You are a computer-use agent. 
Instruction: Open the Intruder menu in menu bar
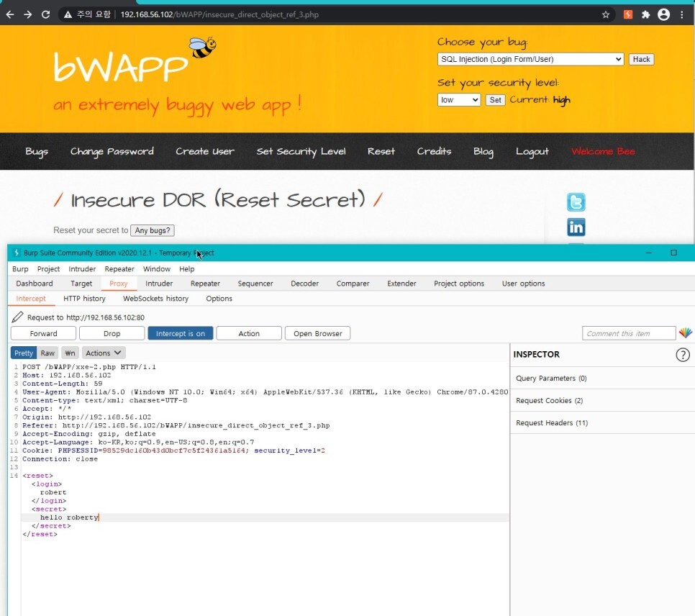82,268
